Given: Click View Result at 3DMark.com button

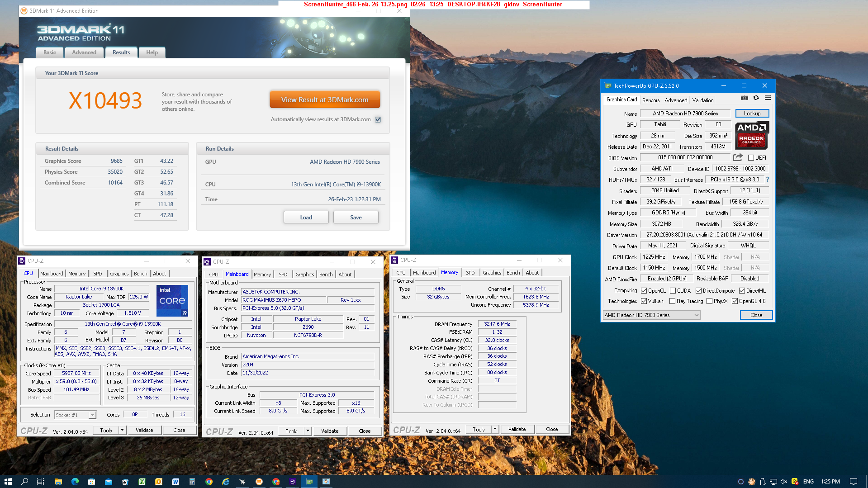Looking at the screenshot, I should 325,99.
